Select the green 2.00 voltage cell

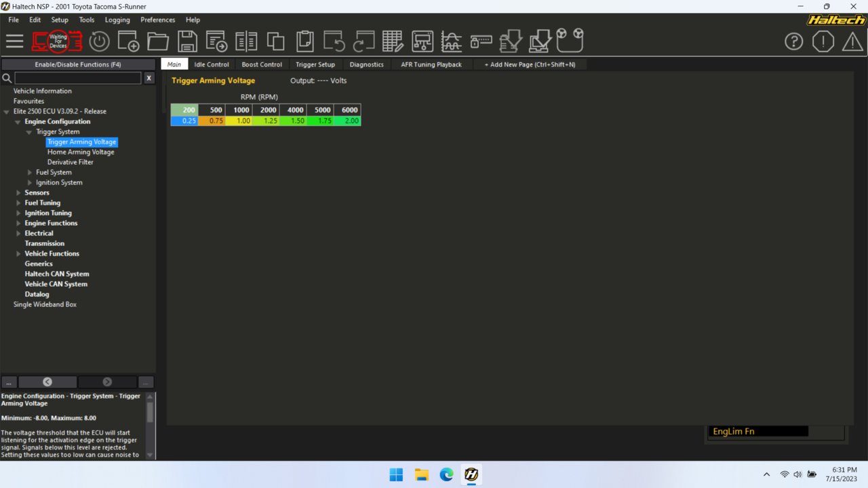pos(347,121)
